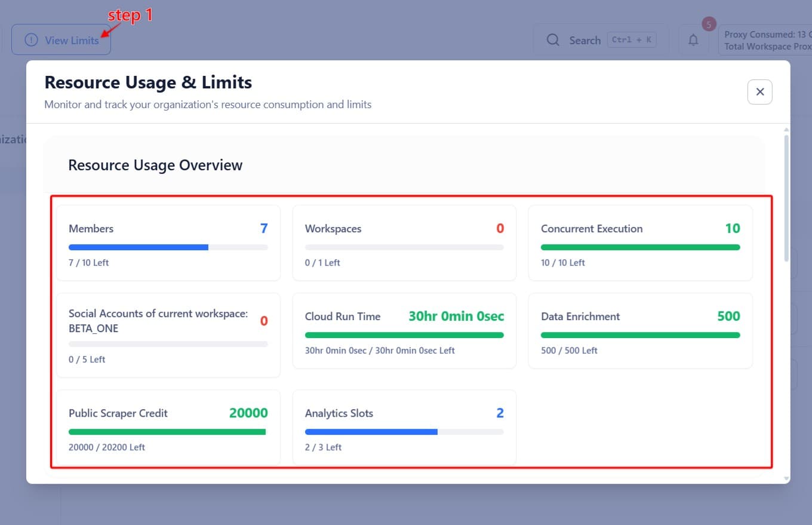Close the Resource Usage & Limits dialog
This screenshot has height=525, width=812.
point(759,92)
